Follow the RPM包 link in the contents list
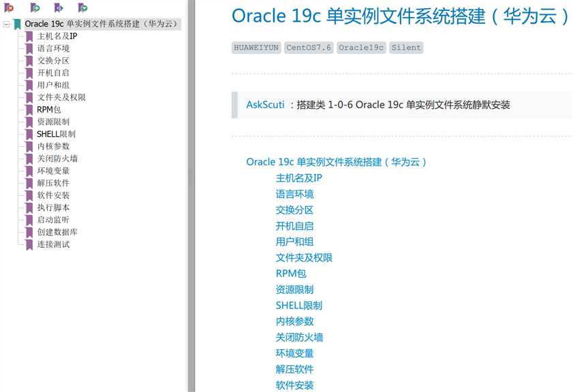 pyautogui.click(x=291, y=274)
